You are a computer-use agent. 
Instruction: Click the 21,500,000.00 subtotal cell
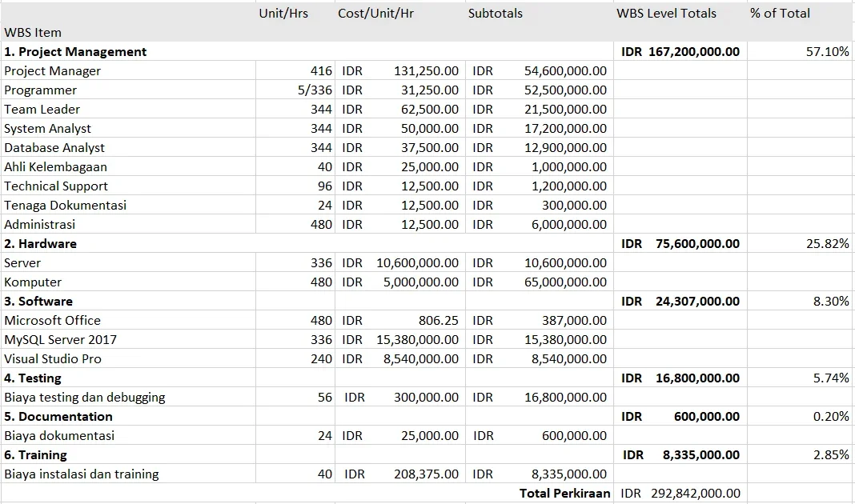[565, 109]
